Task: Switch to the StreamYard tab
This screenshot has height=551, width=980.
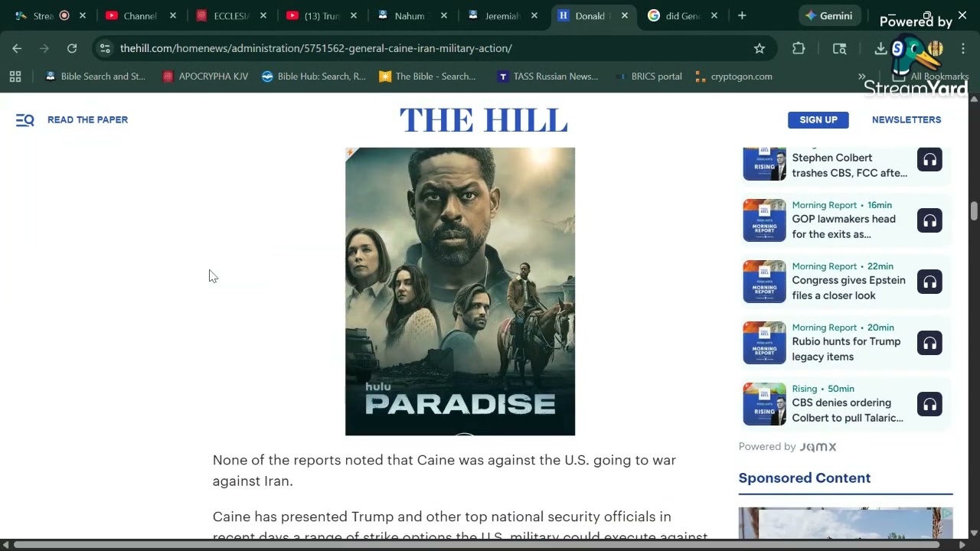Action: 42,15
